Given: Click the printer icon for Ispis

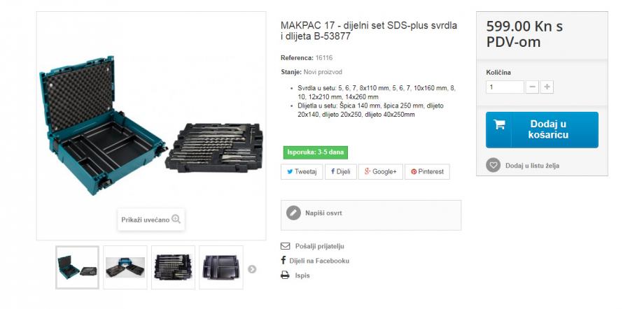Looking at the screenshot, I should 285,275.
